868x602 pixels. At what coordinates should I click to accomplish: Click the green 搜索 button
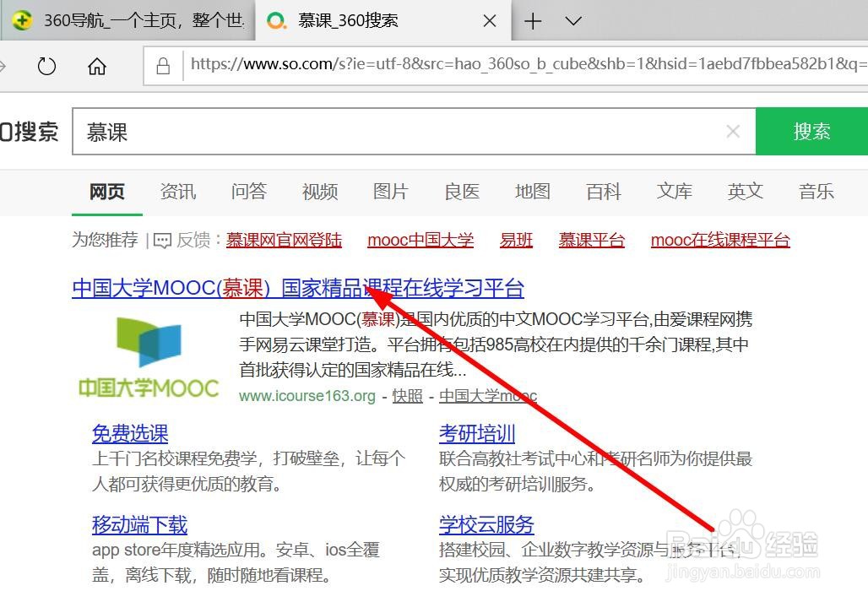(811, 132)
